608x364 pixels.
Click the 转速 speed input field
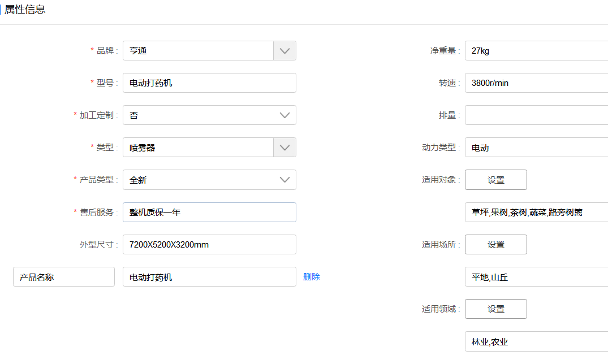pos(536,83)
